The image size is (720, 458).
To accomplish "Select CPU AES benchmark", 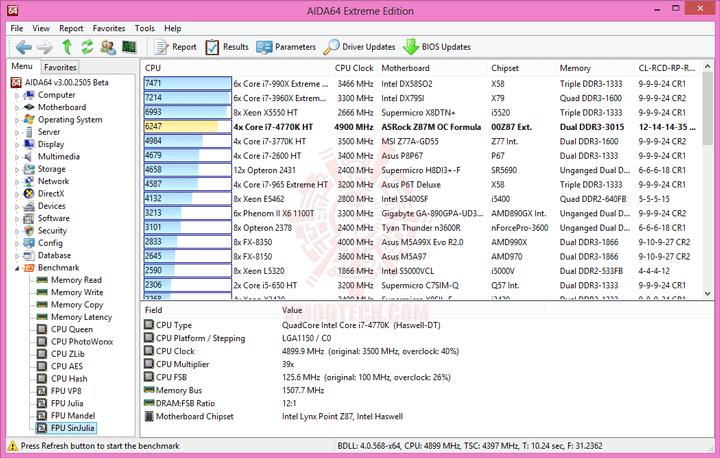I will click(x=67, y=367).
